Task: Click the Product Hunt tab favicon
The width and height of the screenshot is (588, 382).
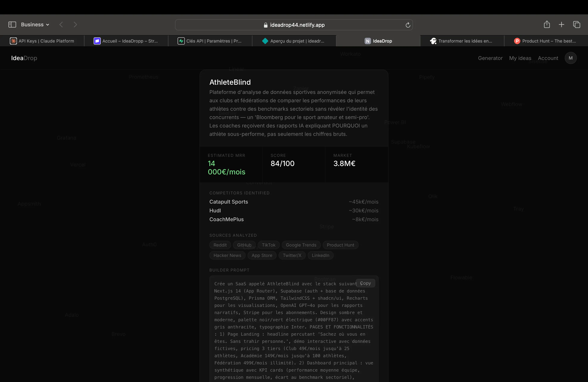Action: pos(517,41)
